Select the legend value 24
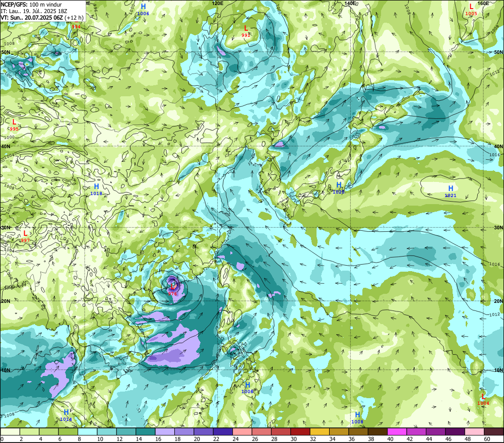 coord(235,439)
